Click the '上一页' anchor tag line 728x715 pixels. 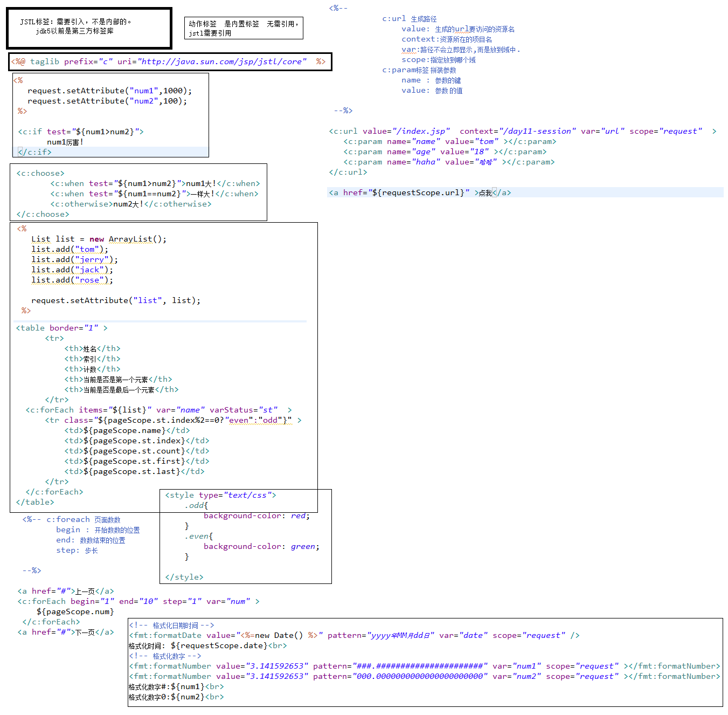(66, 591)
